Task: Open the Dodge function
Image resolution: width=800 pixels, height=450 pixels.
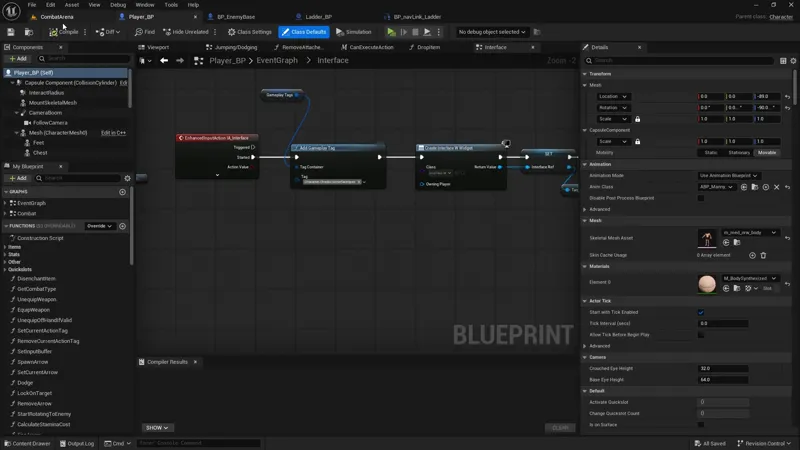Action: [25, 383]
